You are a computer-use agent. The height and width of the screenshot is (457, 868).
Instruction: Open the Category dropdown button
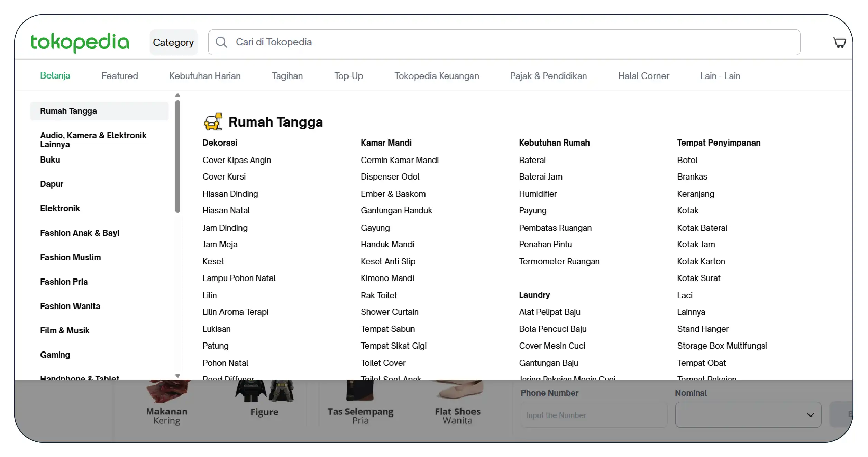(x=173, y=43)
